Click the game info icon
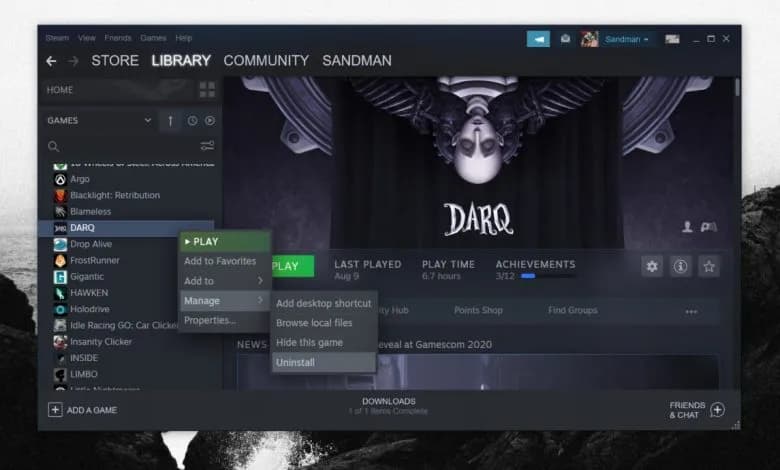Image resolution: width=780 pixels, height=470 pixels. click(x=680, y=266)
